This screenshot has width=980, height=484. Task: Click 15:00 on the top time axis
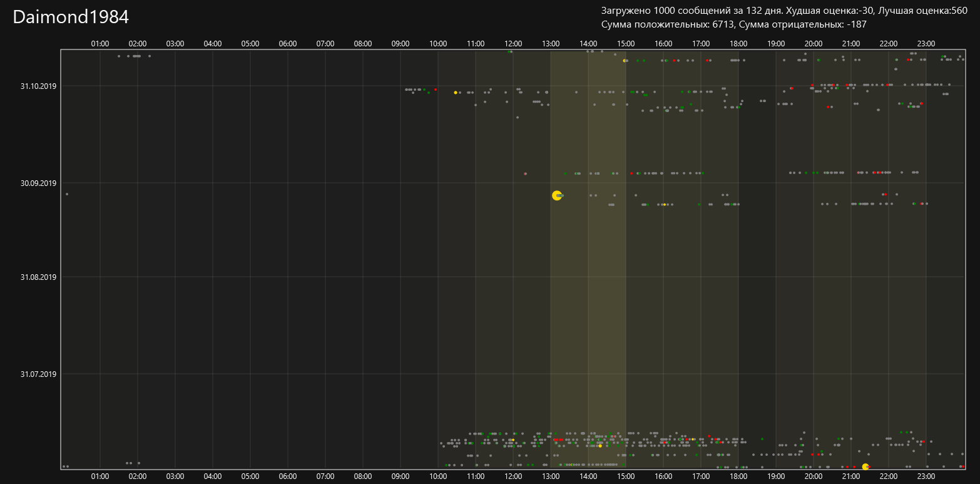[x=626, y=44]
